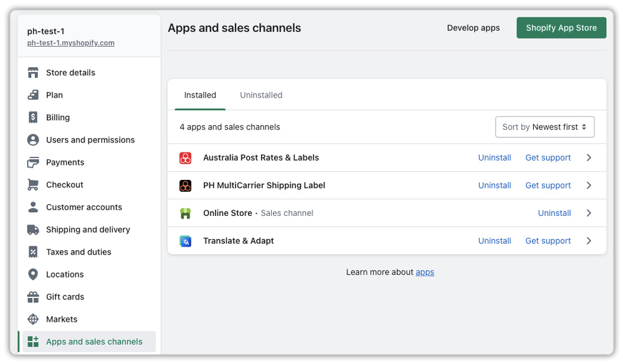Image resolution: width=623 pixels, height=364 pixels.
Task: Click the Translate & Adapt app name
Action: [x=239, y=241]
